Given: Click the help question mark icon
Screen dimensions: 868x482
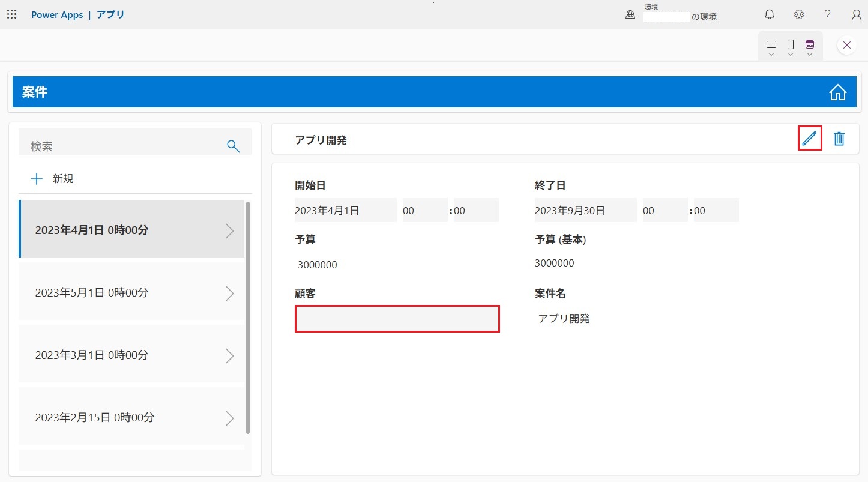Looking at the screenshot, I should pyautogui.click(x=827, y=14).
